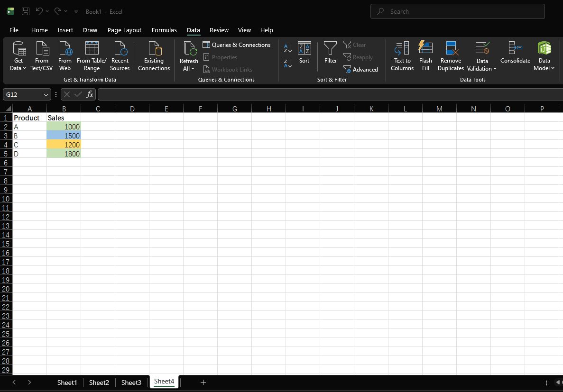The width and height of the screenshot is (563, 392).
Task: Click the From Web data source icon
Action: [x=65, y=55]
